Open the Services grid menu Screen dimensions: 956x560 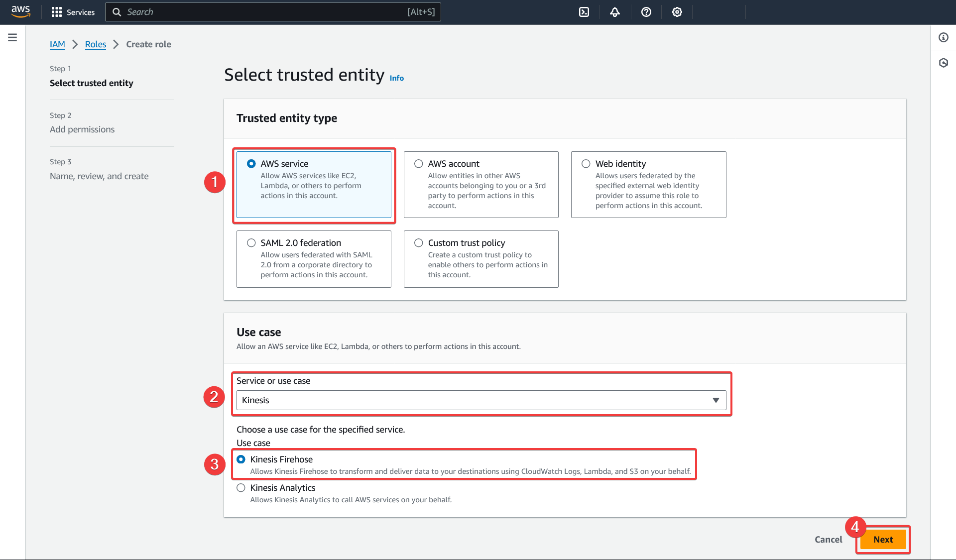tap(57, 12)
